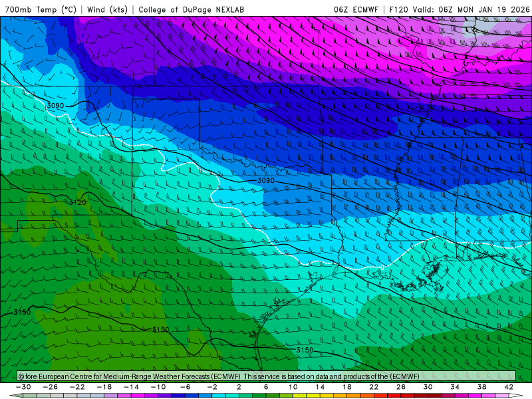The width and height of the screenshot is (532, 399).
Task: Click the positive 22 color scale label
Action: click(374, 387)
